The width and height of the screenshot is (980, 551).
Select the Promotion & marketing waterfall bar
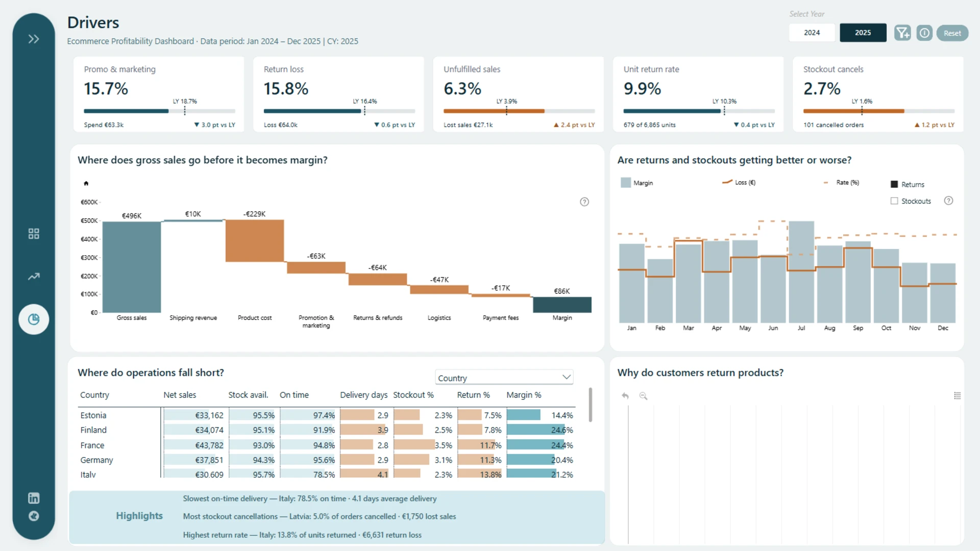[x=316, y=268]
